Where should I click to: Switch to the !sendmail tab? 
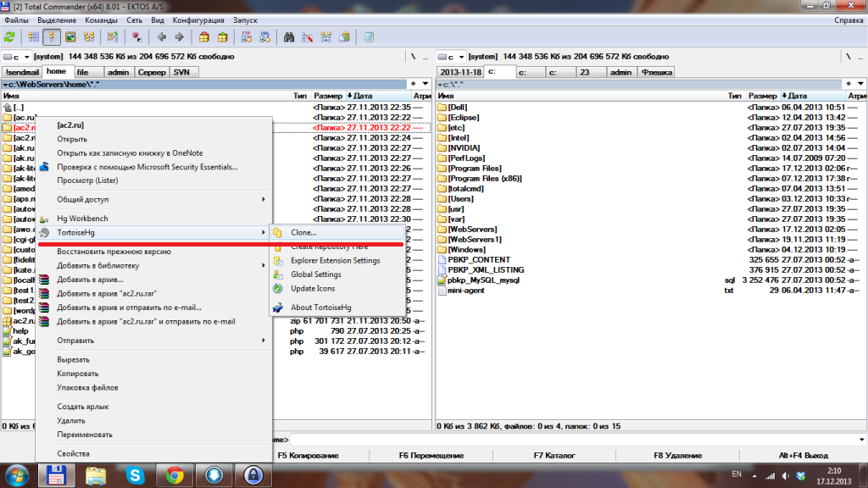point(22,73)
